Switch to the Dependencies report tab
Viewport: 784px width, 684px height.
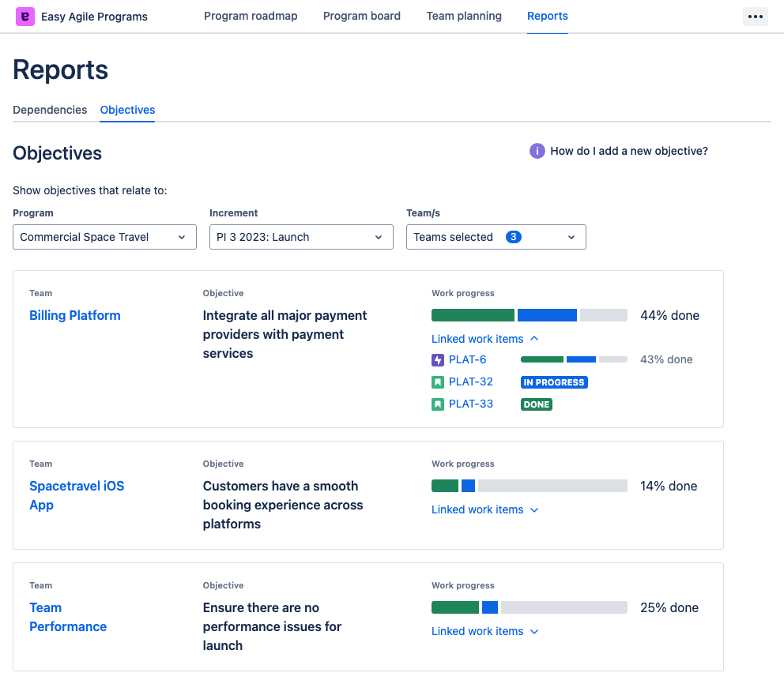pos(50,110)
